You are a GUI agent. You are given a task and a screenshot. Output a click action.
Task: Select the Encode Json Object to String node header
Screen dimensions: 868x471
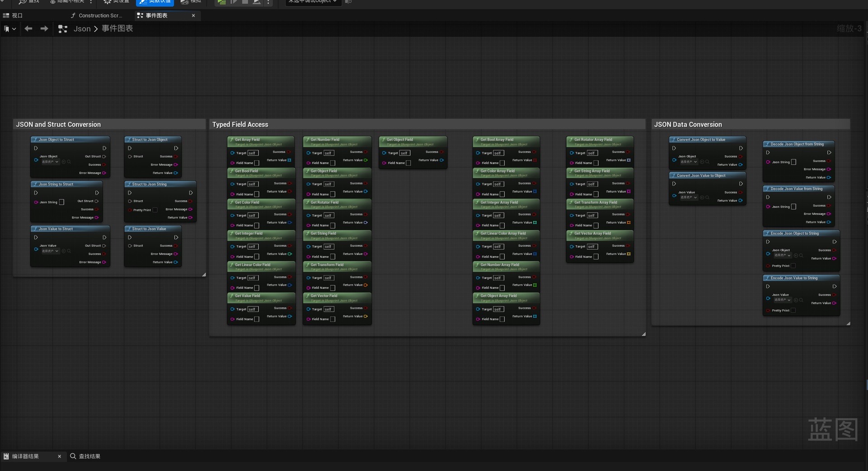[x=801, y=234]
